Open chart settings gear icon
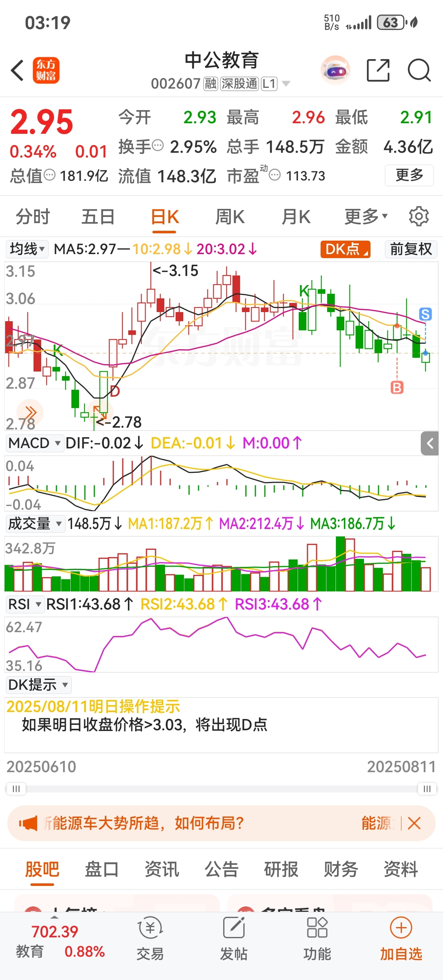This screenshot has width=443, height=980. point(419,217)
